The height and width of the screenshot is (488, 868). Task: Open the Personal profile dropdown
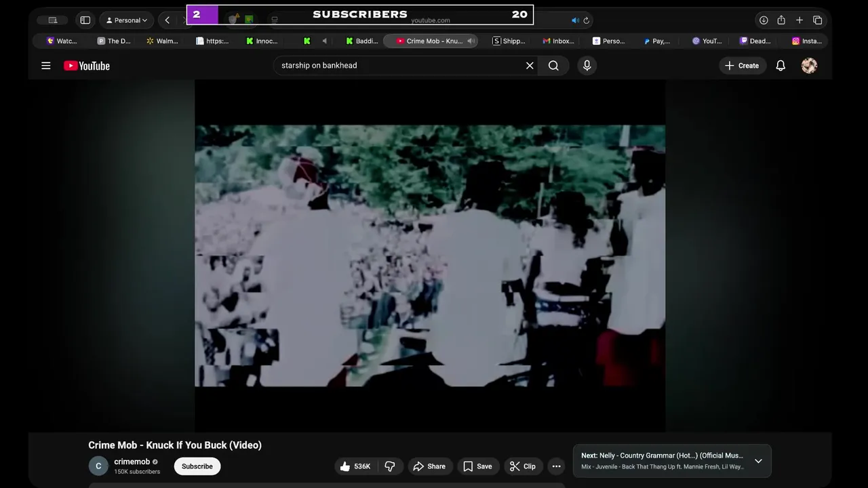pyautogui.click(x=127, y=20)
